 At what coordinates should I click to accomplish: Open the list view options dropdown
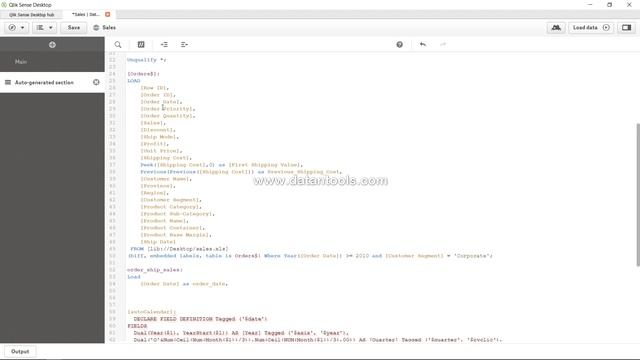[x=44, y=27]
